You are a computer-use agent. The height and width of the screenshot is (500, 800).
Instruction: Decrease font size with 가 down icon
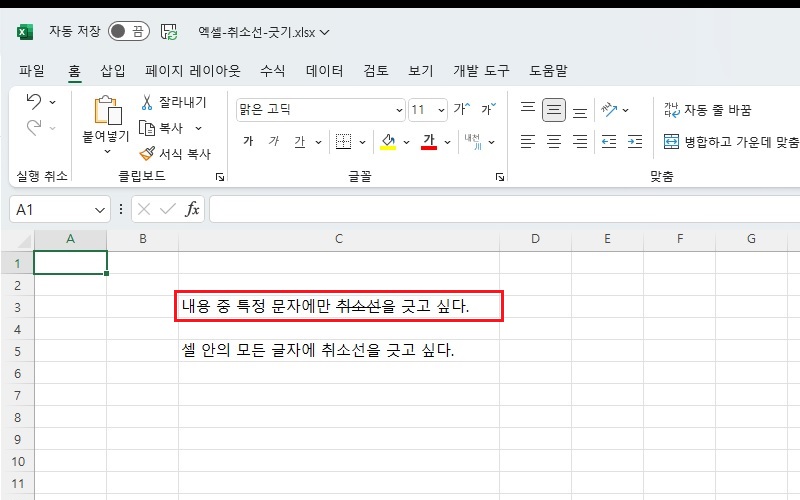(x=488, y=109)
